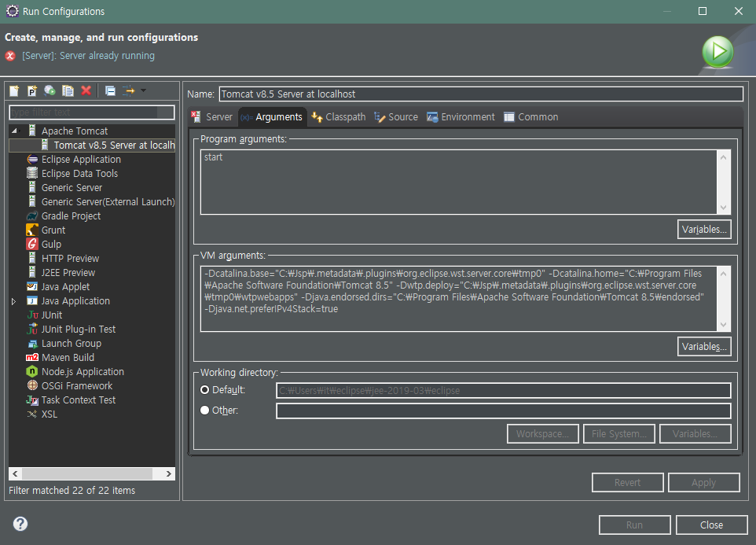Open the Classpath tab

point(339,116)
